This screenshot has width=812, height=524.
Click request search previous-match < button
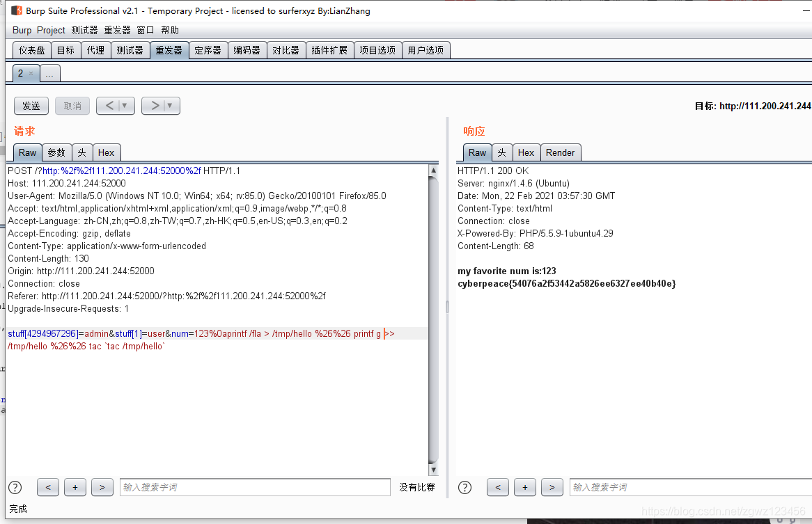[x=48, y=487]
